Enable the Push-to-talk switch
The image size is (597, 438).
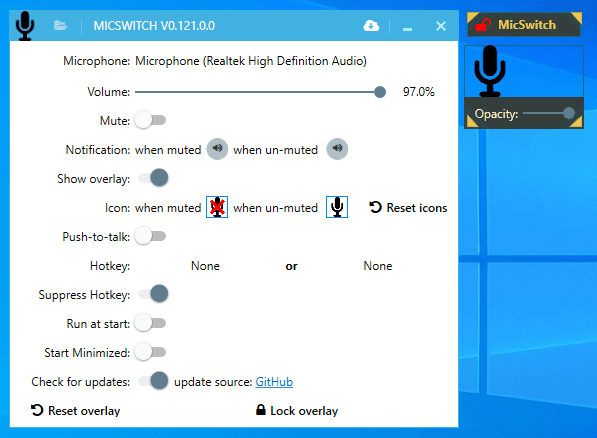[150, 236]
